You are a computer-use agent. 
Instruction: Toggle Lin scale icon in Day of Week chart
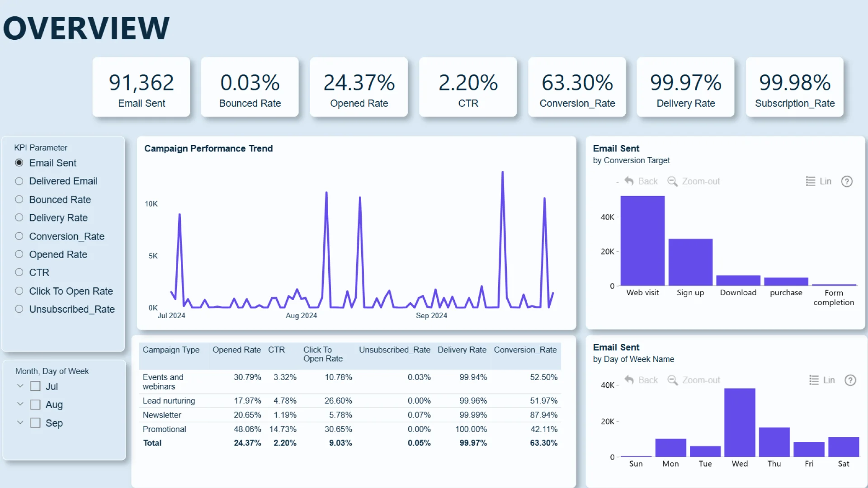point(814,380)
